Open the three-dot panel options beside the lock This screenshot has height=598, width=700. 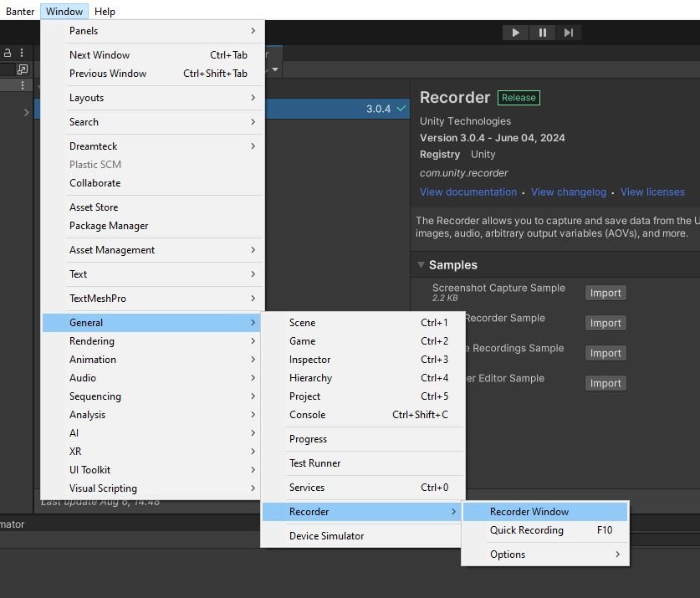point(22,53)
